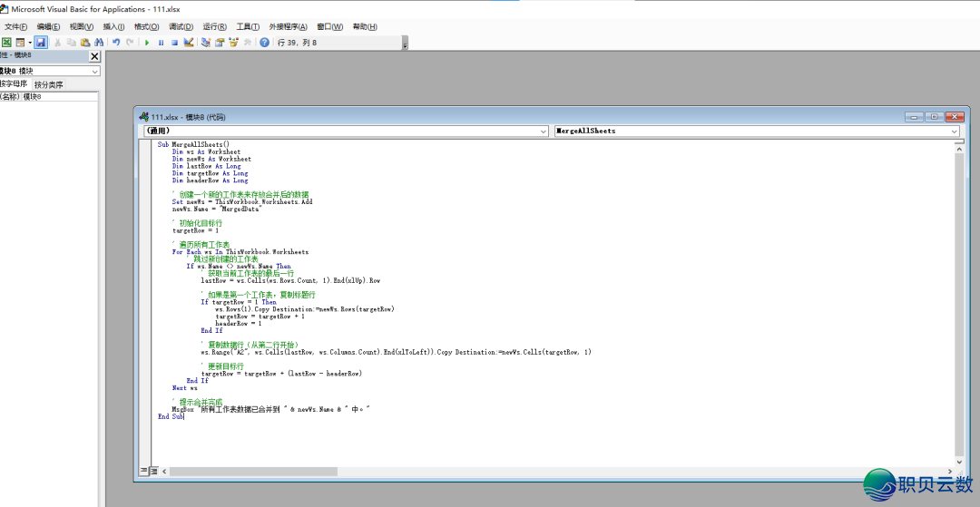Click the code window icon in title bar
The width and height of the screenshot is (980, 507).
tap(143, 117)
